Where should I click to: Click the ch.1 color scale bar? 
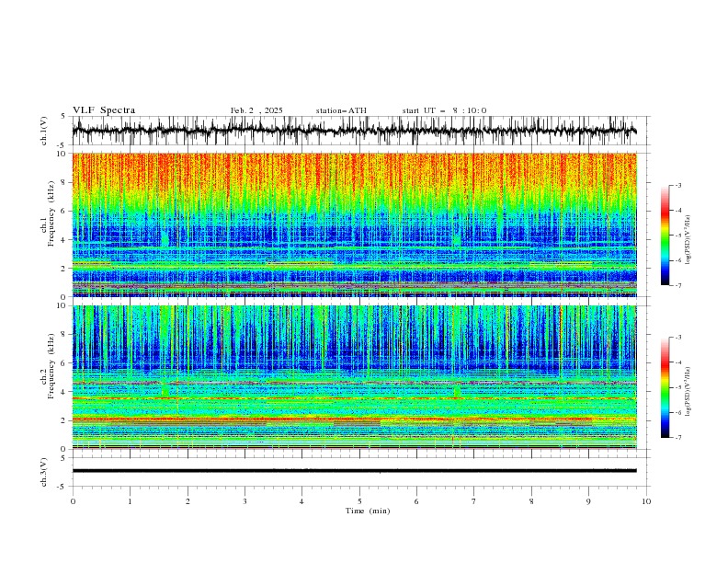pyautogui.click(x=665, y=236)
